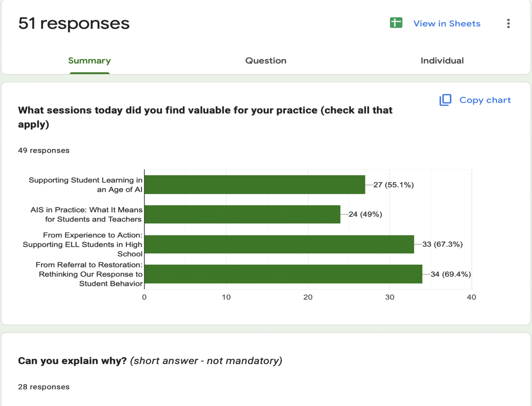Screen dimensions: 532x406
Task: Click the 24 (49%) green bar
Action: pyautogui.click(x=242, y=214)
